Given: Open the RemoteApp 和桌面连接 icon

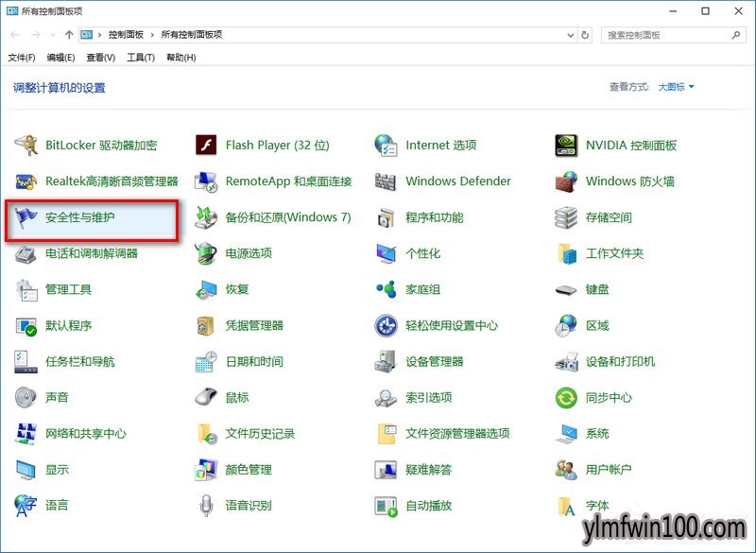Looking at the screenshot, I should point(206,181).
